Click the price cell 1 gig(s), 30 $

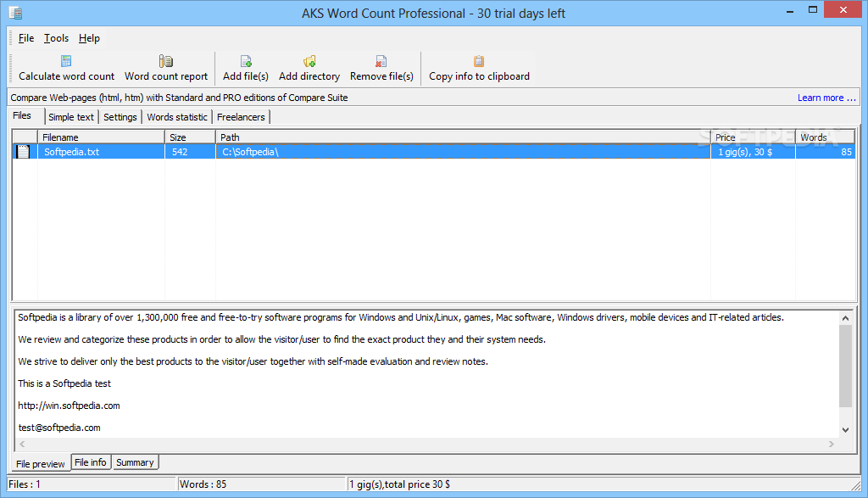[x=753, y=152]
